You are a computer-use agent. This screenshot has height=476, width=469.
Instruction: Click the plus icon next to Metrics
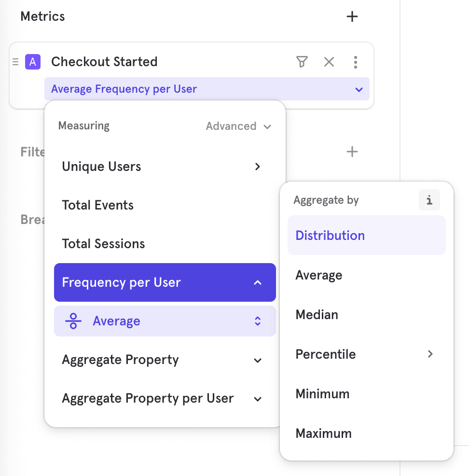352,17
